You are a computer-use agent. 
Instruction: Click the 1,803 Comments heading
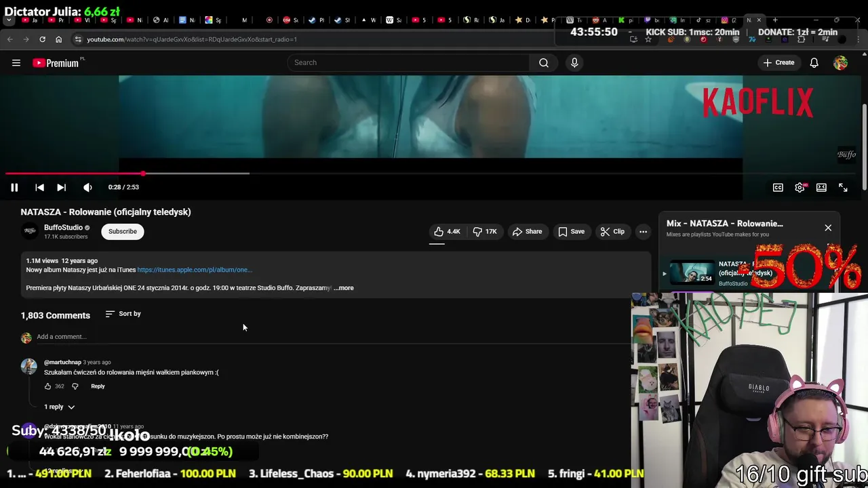[55, 315]
